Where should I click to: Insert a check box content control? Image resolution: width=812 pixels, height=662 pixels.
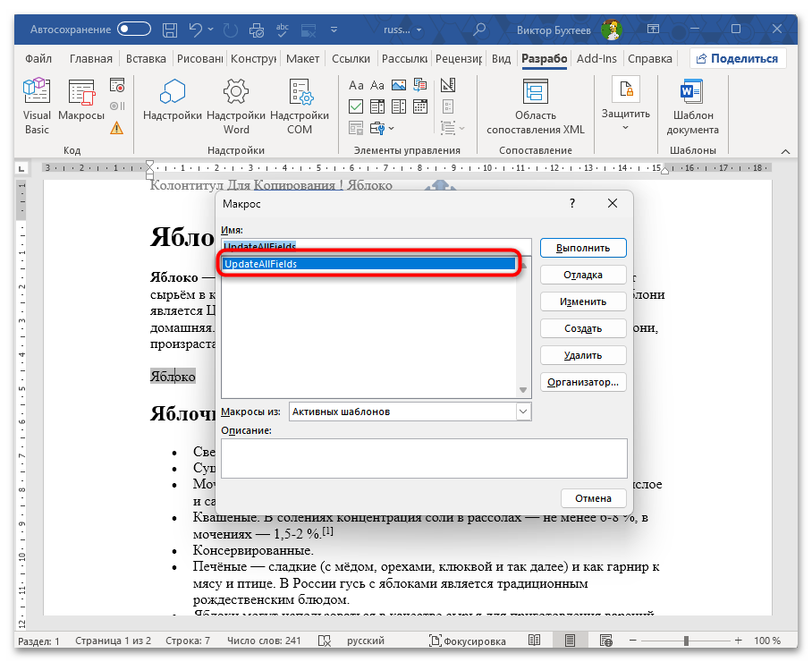[356, 106]
